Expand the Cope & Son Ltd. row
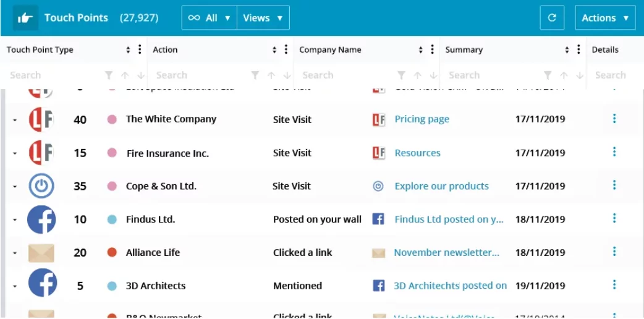This screenshot has height=319, width=644. [15, 187]
